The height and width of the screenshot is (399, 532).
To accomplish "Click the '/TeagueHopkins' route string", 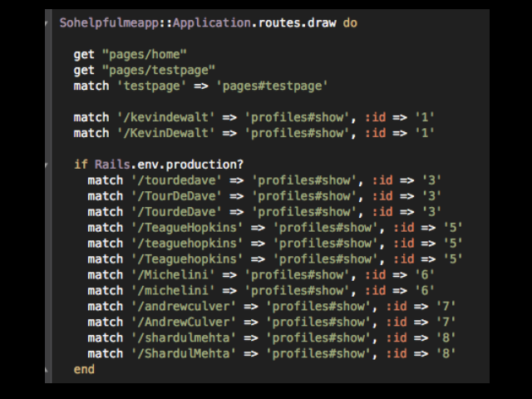I will (188, 228).
